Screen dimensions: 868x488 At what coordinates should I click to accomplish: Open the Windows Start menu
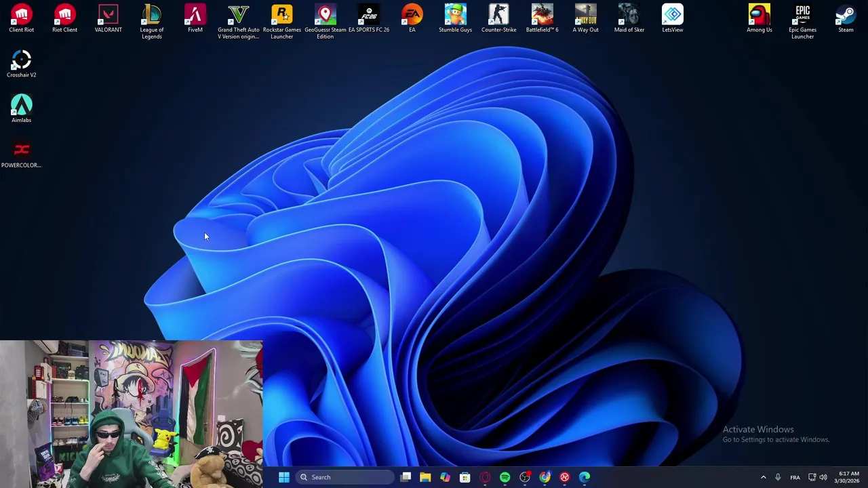point(284,477)
